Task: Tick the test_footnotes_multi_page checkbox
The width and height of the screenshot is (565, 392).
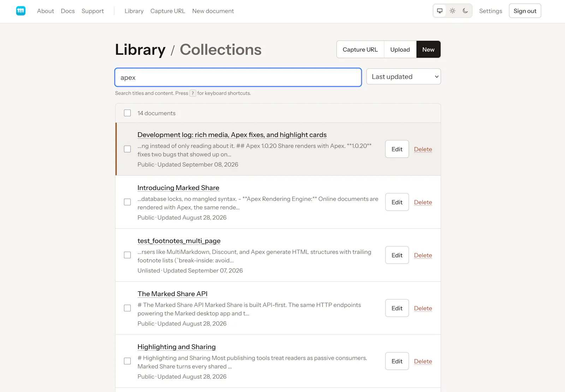Action: point(127,255)
